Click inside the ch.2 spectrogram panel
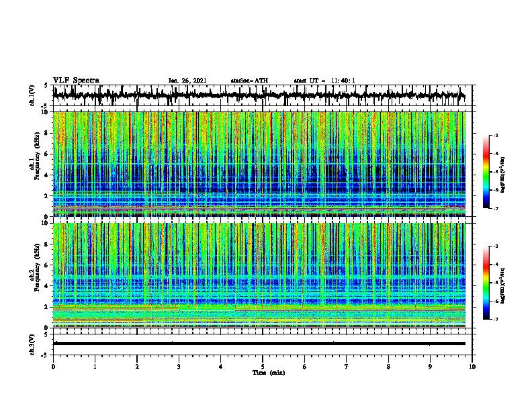The width and height of the screenshot is (532, 411). coord(259,275)
